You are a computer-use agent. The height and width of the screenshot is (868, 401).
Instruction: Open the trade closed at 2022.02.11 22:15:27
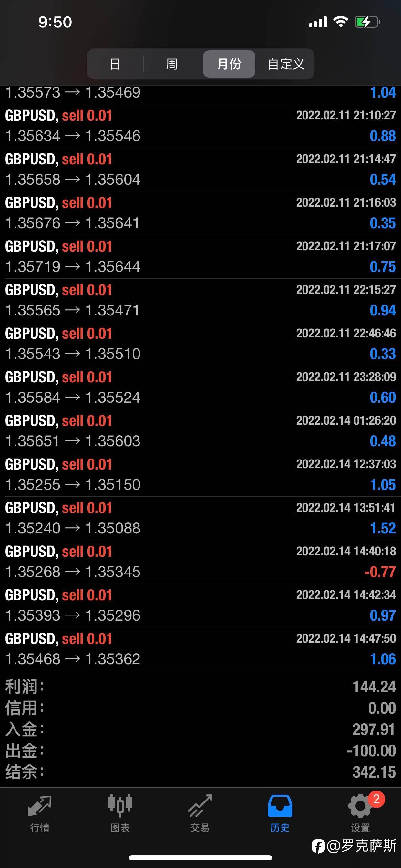coord(200,300)
